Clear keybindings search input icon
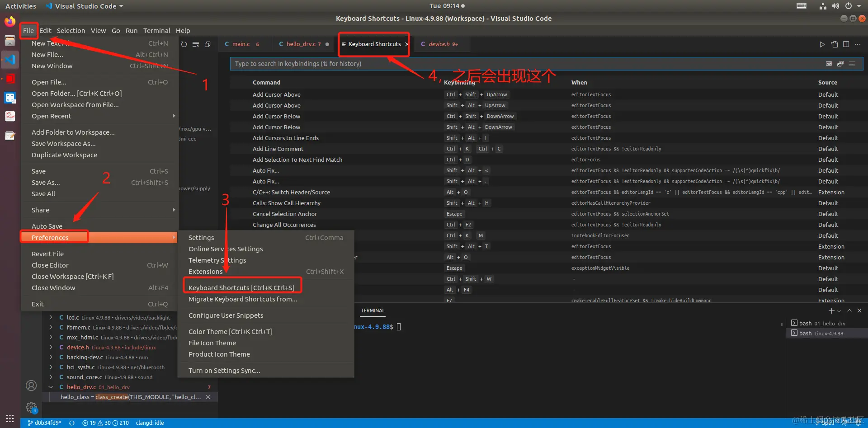 point(852,64)
